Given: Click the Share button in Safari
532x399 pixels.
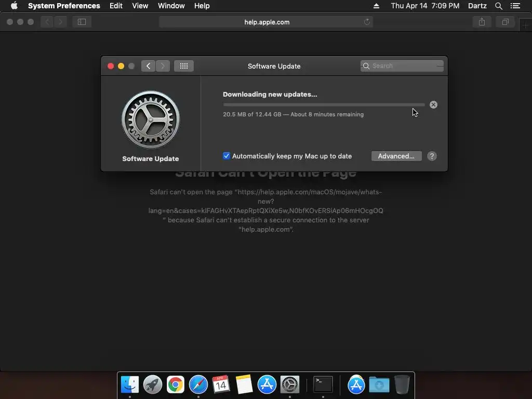Looking at the screenshot, I should click(482, 22).
